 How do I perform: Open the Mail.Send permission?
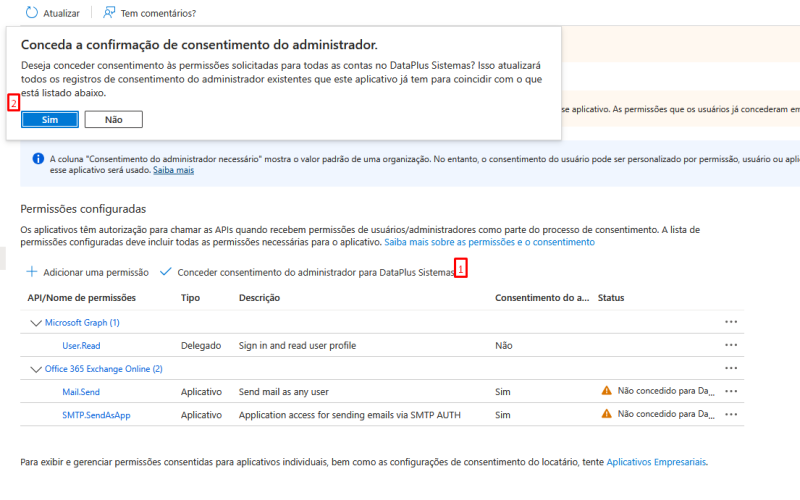click(81, 392)
